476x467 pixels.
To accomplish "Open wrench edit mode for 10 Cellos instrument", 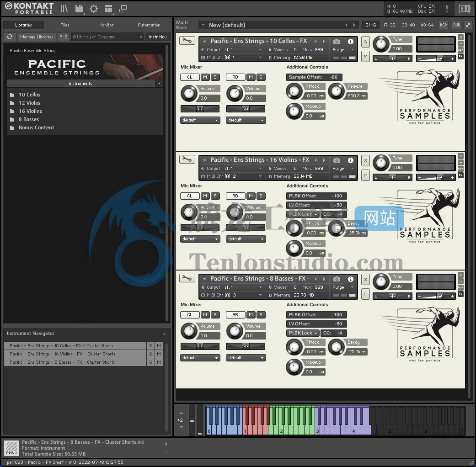I will 187,40.
